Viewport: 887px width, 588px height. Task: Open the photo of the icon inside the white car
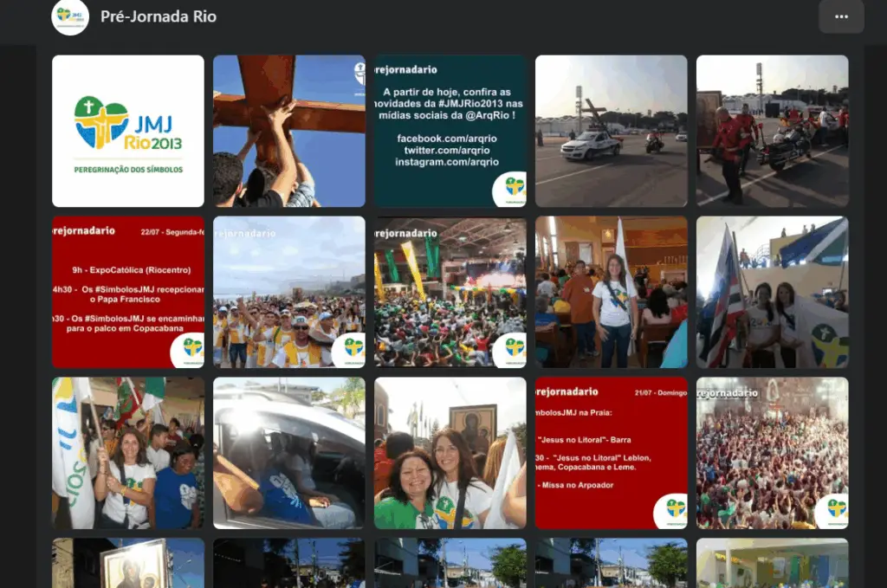(289, 452)
